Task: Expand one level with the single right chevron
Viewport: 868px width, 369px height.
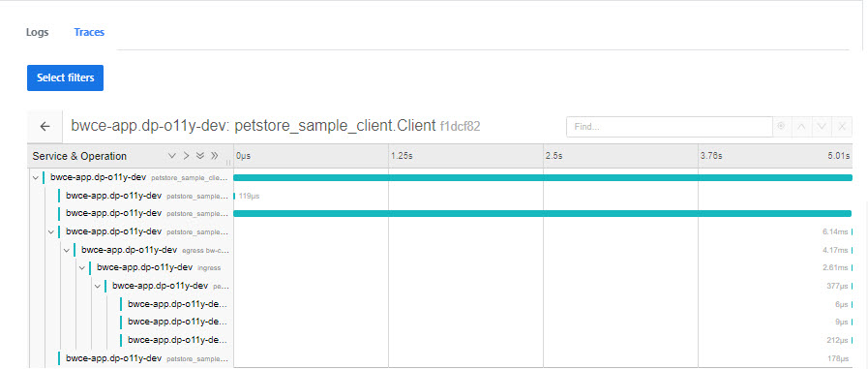Action: click(x=186, y=156)
